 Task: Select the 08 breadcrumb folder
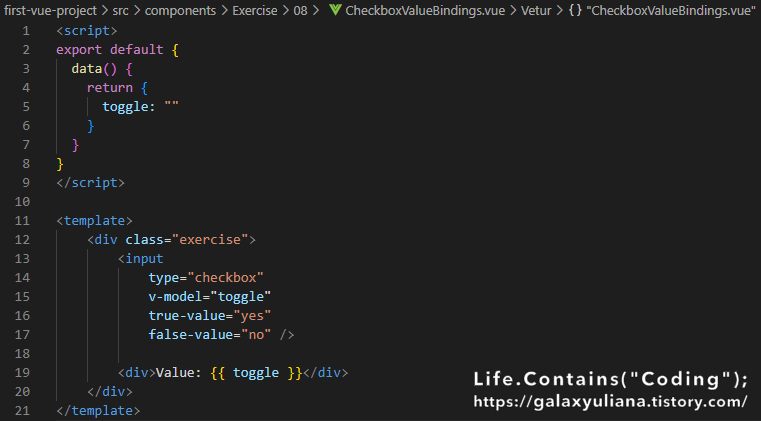click(300, 10)
